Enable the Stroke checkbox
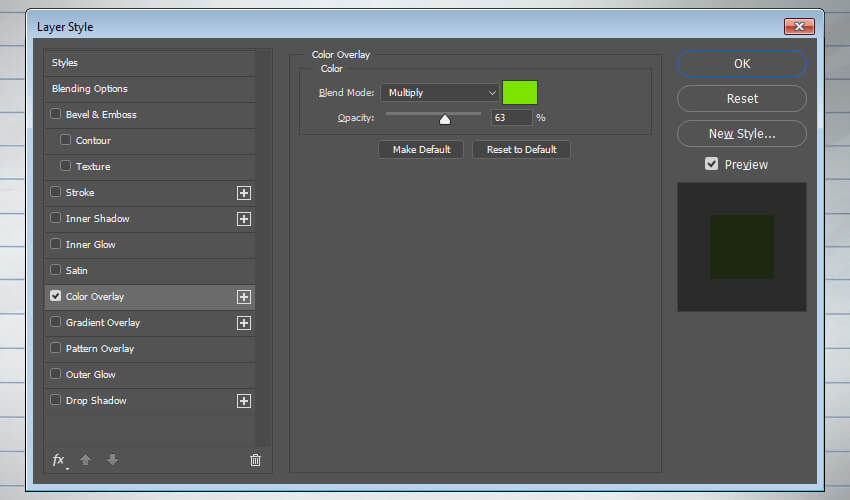 point(55,192)
